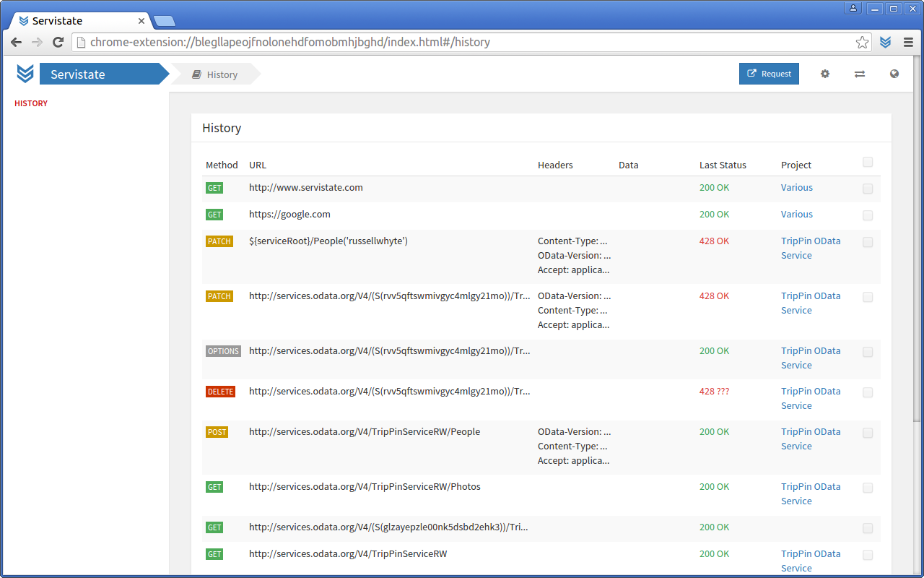Viewport: 924px width, 578px height.
Task: Check the box for glzayepzle00nk5dsbd2ehk3 row
Action: pyautogui.click(x=868, y=528)
